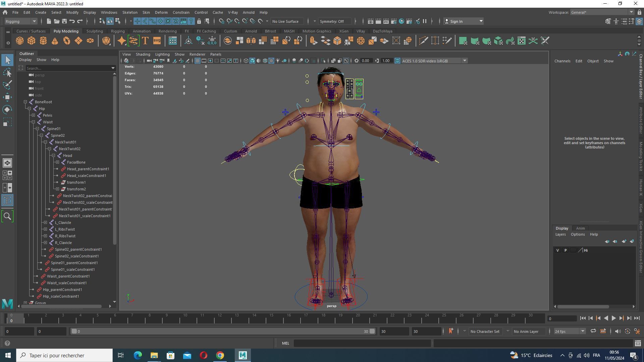The width and height of the screenshot is (644, 362).
Task: Click the Outliner vertical scrollbar
Action: [115, 160]
